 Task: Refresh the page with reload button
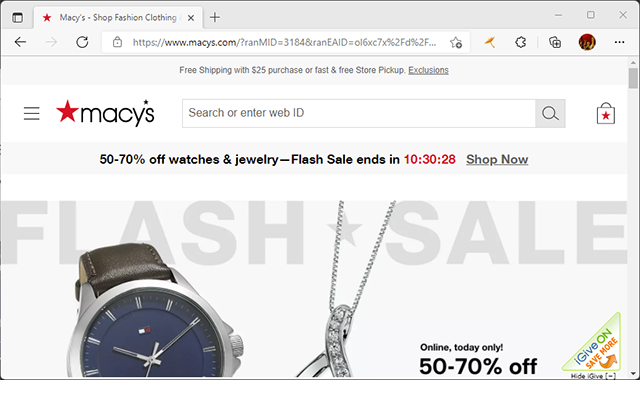pos(82,42)
